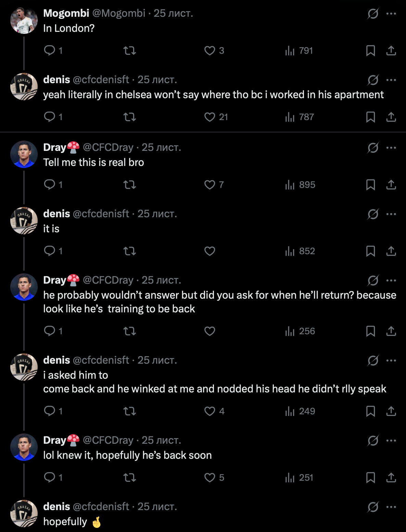This screenshot has height=532, width=406.
Task: Share Dray's "he probably wouldn't answer" tweet
Action: (x=391, y=331)
